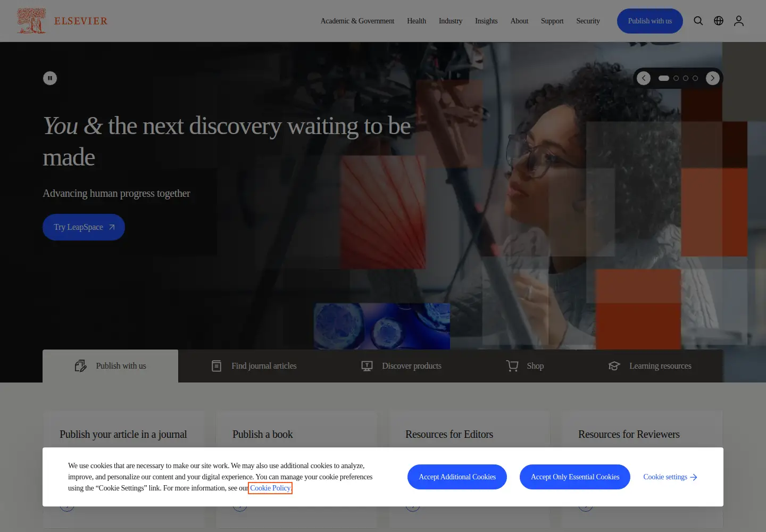Open the globe language selector icon

pos(719,21)
